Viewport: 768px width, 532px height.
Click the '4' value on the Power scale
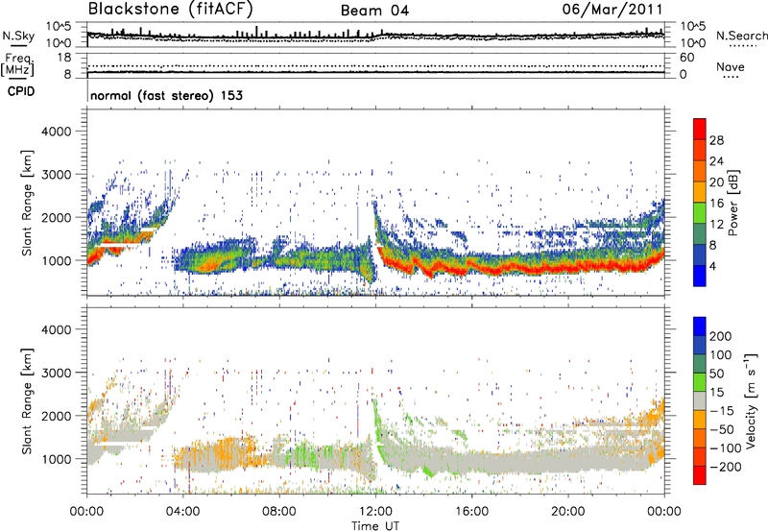click(x=712, y=266)
